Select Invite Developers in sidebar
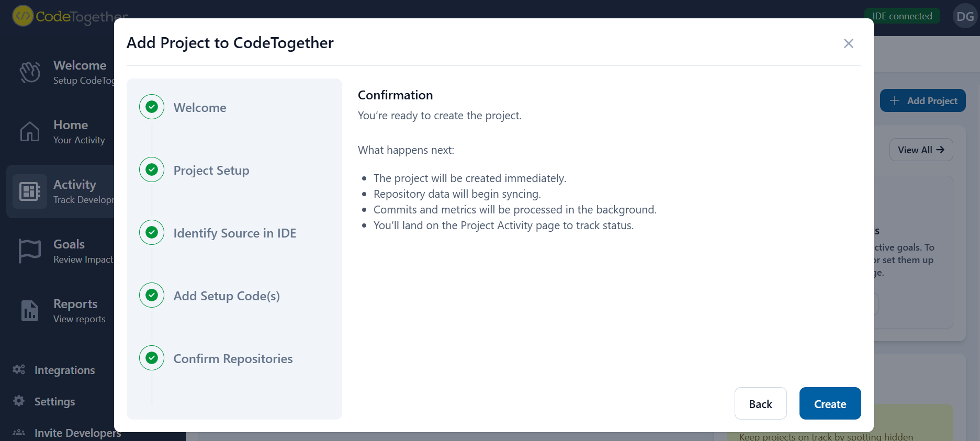The image size is (980, 441). (x=77, y=433)
